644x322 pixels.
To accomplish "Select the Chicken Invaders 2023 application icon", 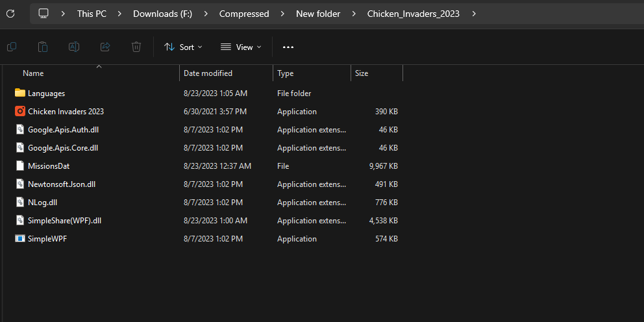I will (x=20, y=112).
